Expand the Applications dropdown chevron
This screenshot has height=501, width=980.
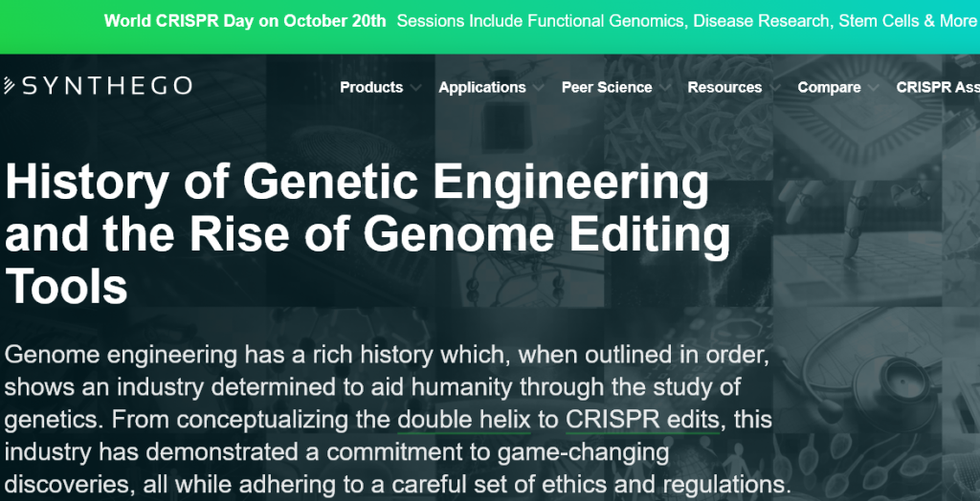[x=539, y=88]
